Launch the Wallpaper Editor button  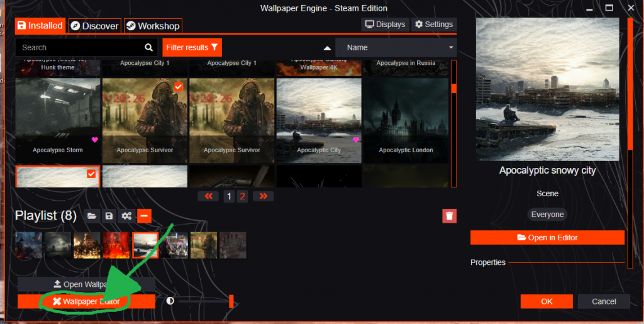[x=86, y=301]
